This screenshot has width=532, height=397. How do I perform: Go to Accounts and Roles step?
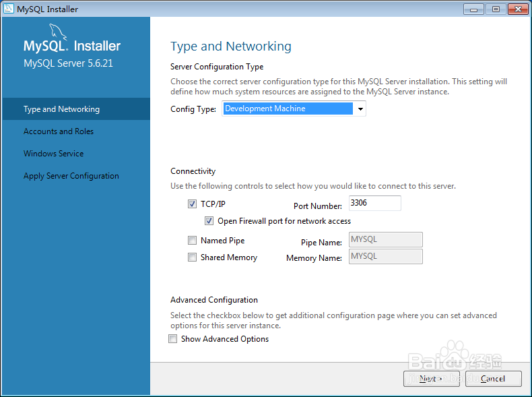pyautogui.click(x=59, y=131)
